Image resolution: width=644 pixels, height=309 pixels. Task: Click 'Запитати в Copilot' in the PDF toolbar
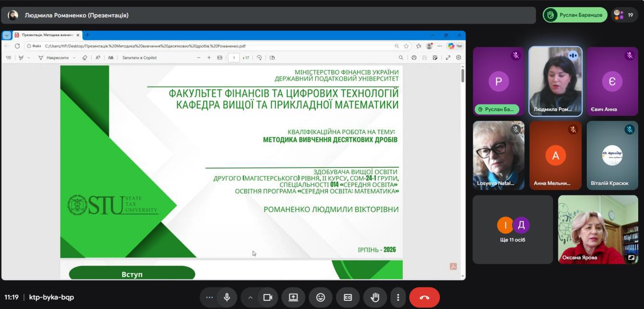coord(139,58)
